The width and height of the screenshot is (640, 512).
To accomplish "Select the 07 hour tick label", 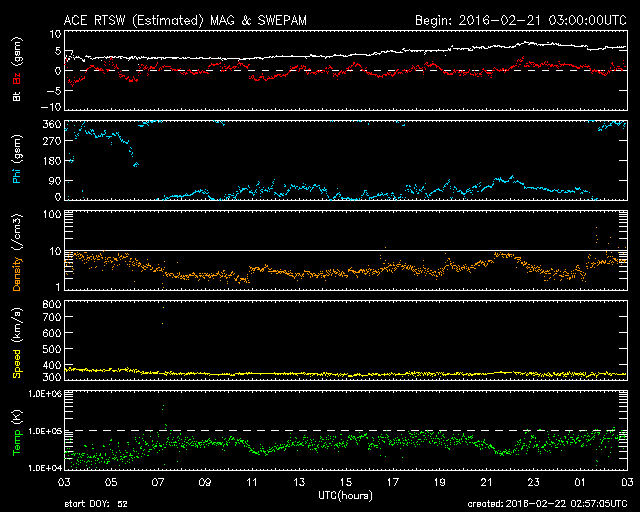I will point(158,482).
